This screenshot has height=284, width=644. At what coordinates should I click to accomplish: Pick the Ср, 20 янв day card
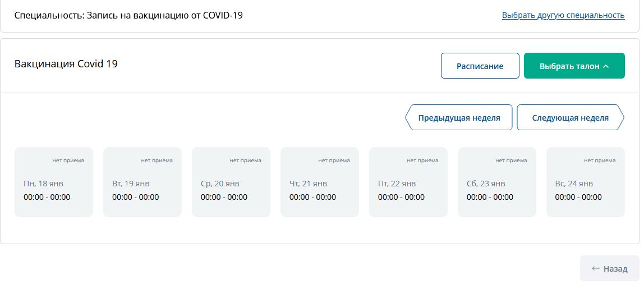click(x=231, y=182)
